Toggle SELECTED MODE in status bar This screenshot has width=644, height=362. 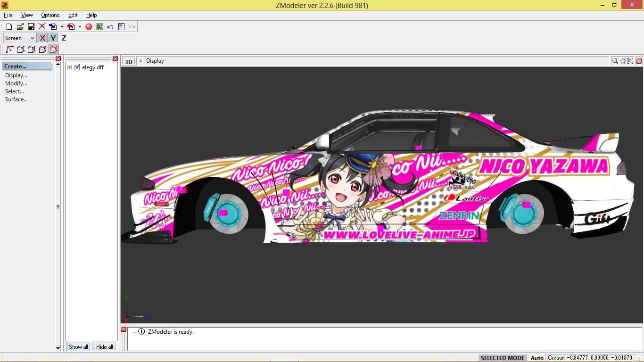click(x=502, y=358)
